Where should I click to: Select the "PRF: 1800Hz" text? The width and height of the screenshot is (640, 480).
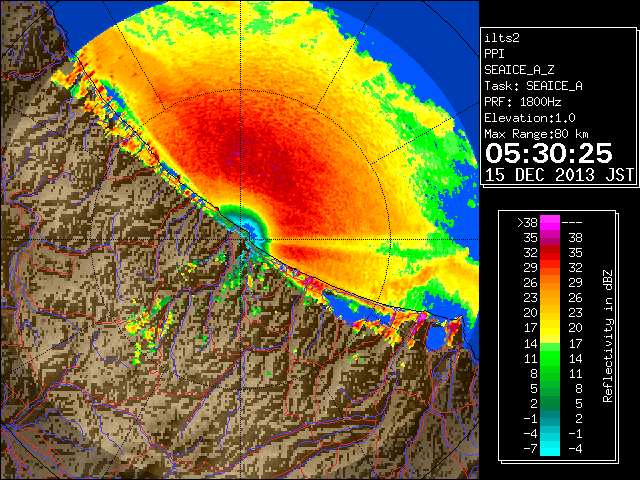click(x=522, y=102)
